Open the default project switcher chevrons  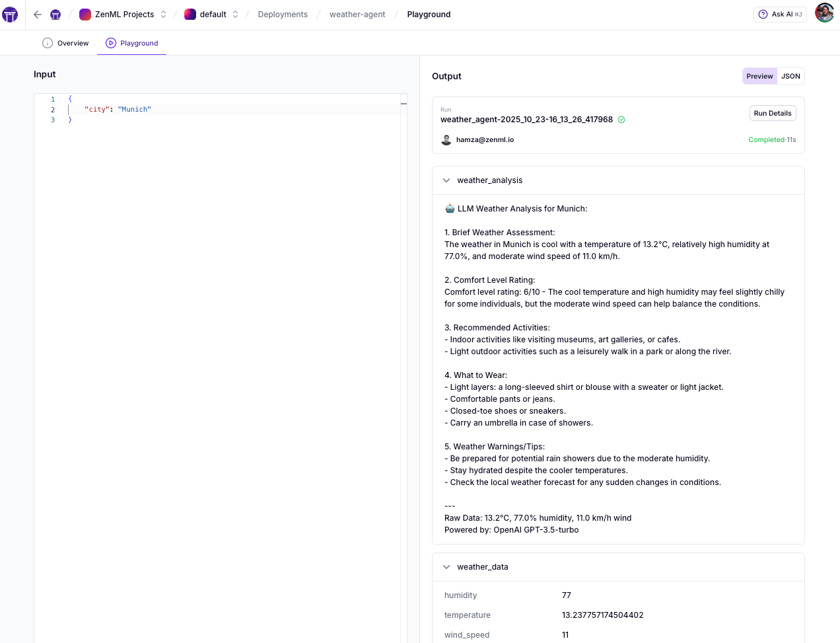tap(235, 15)
